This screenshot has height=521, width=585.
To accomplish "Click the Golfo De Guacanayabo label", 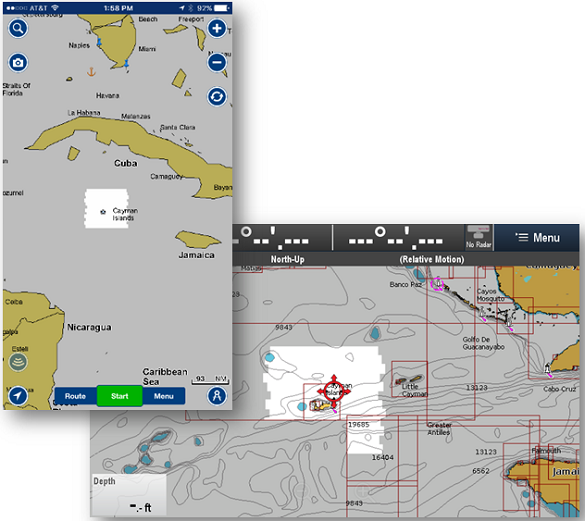I will point(484,343).
